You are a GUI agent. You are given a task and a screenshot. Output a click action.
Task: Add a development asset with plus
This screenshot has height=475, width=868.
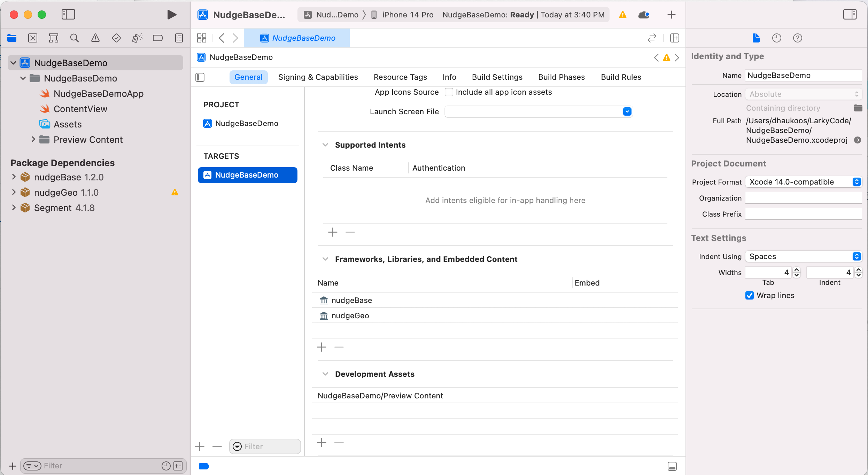click(x=321, y=443)
